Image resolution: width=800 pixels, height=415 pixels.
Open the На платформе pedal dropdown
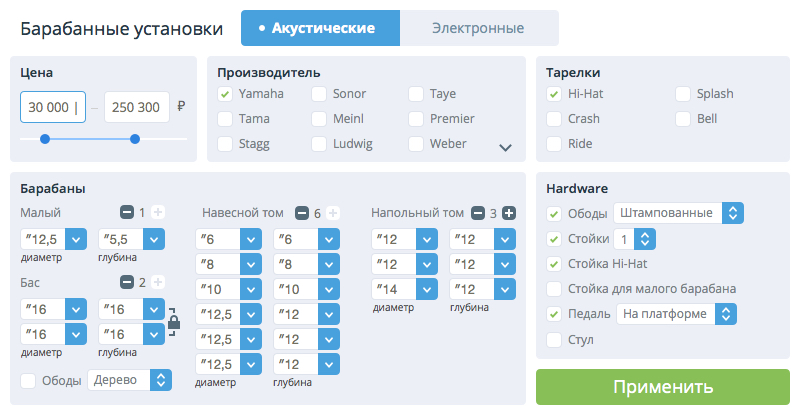727,314
